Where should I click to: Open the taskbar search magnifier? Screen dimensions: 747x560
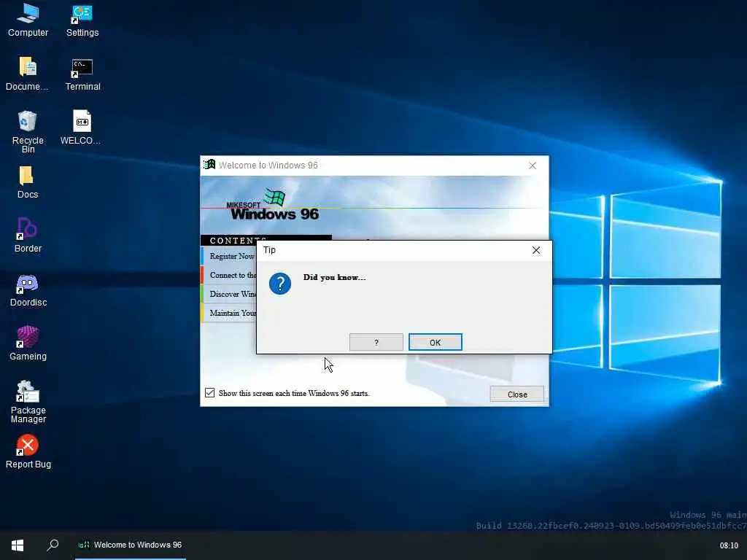(x=53, y=545)
